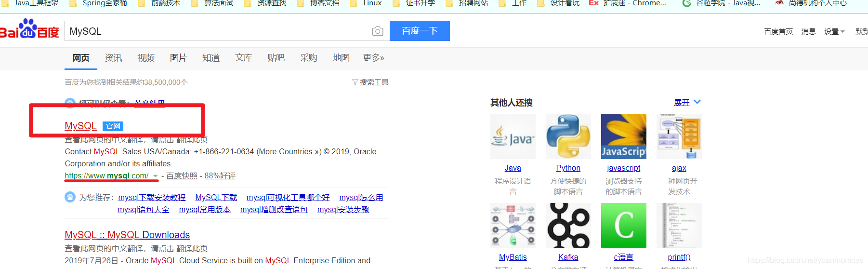Open the MyBatis related search link
This screenshot has height=269, width=868.
pyautogui.click(x=513, y=257)
